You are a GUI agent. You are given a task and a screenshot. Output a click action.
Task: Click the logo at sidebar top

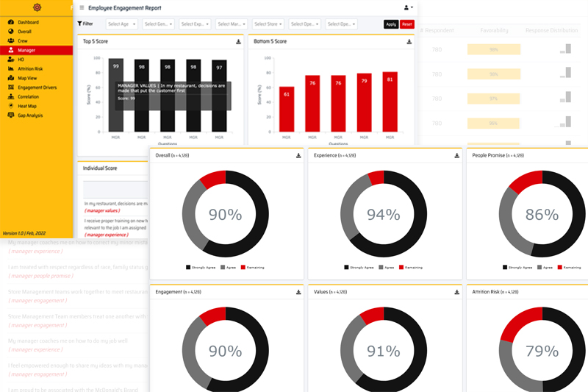(x=37, y=7)
